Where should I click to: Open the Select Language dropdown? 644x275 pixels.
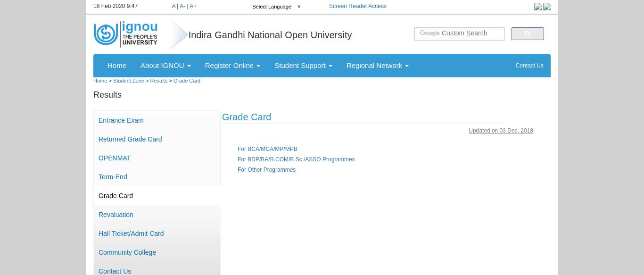276,7
